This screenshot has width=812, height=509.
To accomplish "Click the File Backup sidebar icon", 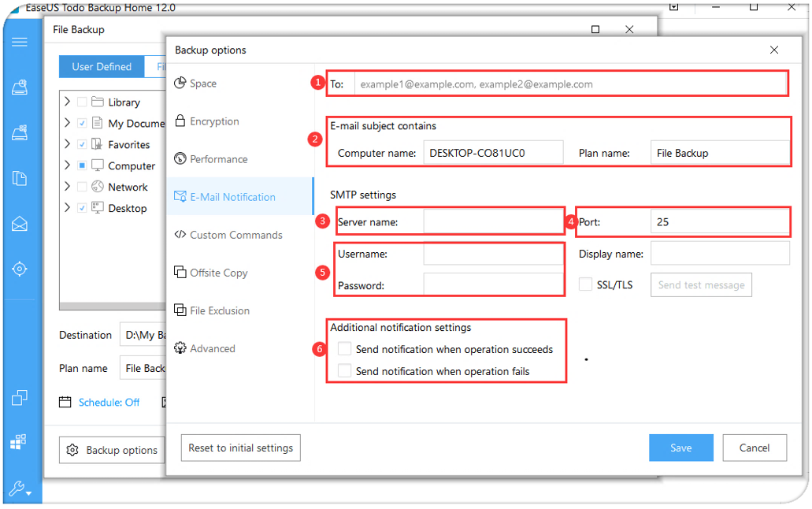I will (x=20, y=178).
